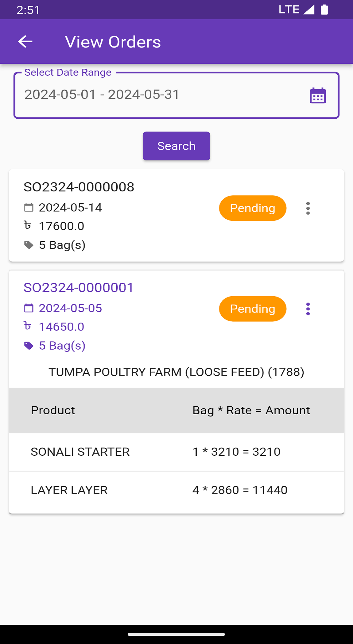This screenshot has height=644, width=353.
Task: Tap the back arrow in header
Action: coord(25,42)
